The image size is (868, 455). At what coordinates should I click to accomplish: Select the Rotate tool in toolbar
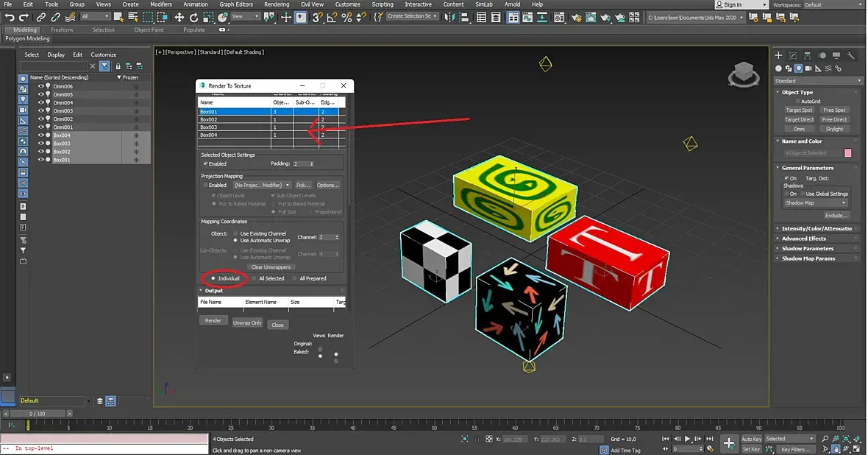pos(193,18)
